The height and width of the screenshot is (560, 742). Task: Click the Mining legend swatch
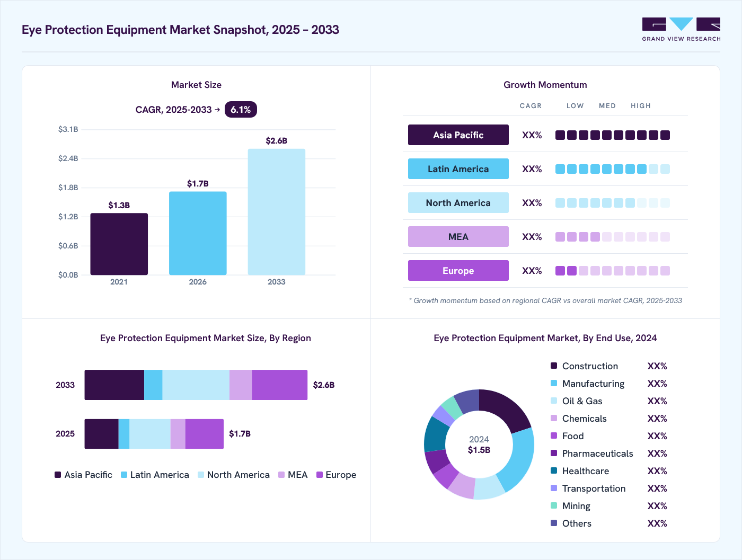[x=554, y=505]
